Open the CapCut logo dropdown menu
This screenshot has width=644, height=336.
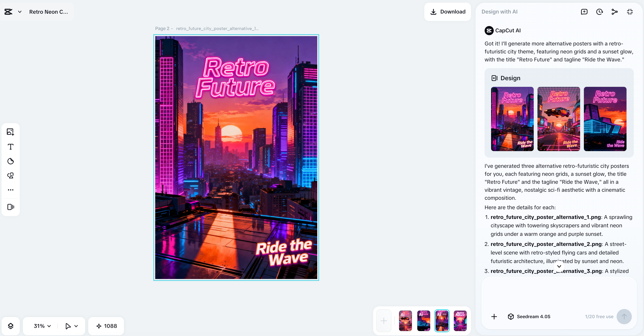(x=20, y=12)
